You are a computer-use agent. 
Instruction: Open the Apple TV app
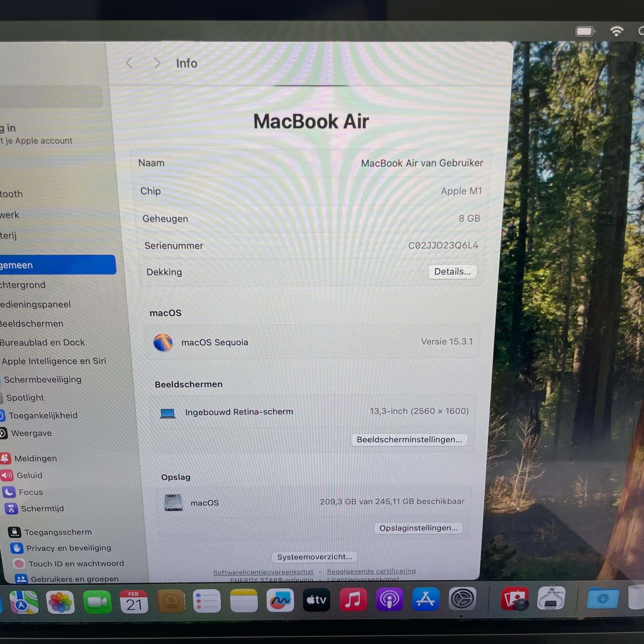316,600
